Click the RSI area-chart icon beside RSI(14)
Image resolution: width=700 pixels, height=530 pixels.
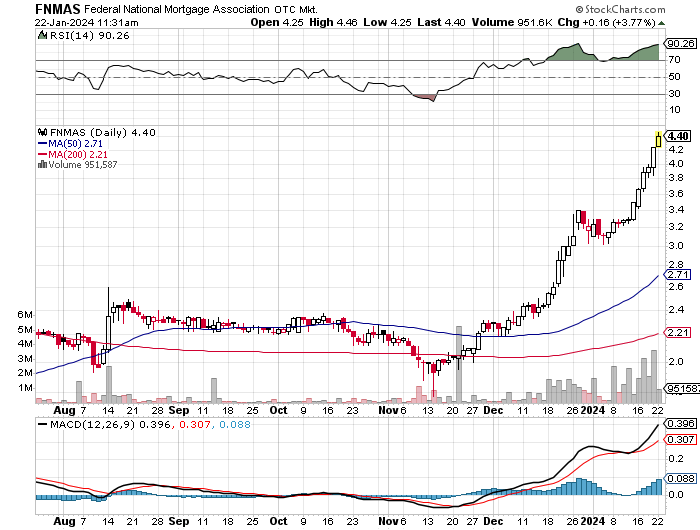pos(42,35)
